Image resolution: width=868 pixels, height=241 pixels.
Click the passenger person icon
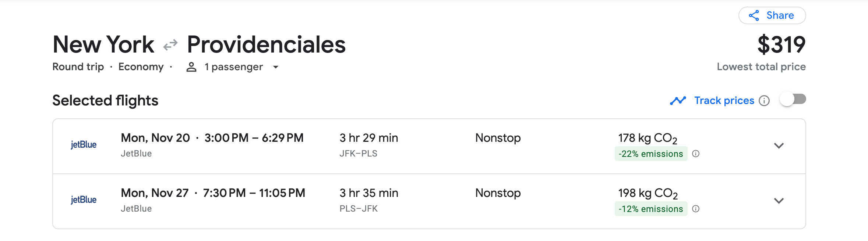pos(191,67)
